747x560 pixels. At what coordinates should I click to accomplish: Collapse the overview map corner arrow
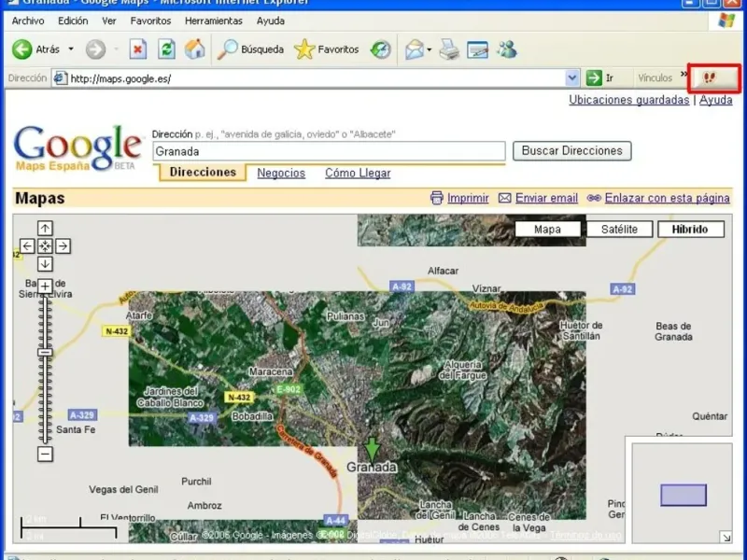point(726,538)
